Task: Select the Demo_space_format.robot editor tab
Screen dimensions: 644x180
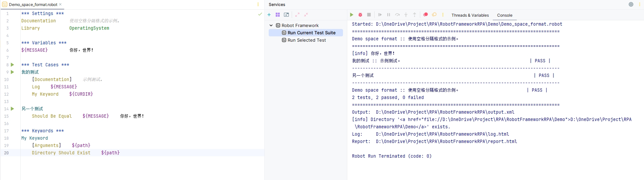Action: [33, 4]
